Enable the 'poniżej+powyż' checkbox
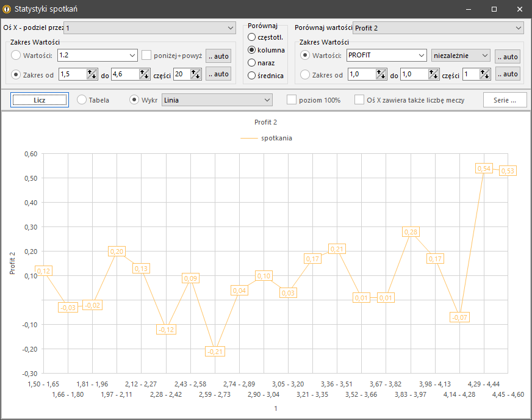 (x=146, y=56)
